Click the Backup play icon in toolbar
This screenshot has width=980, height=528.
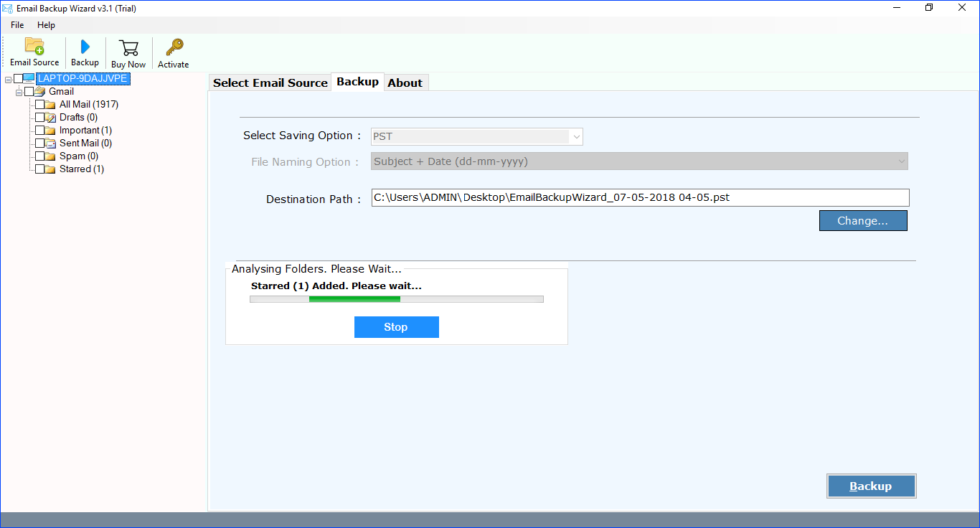[x=85, y=47]
